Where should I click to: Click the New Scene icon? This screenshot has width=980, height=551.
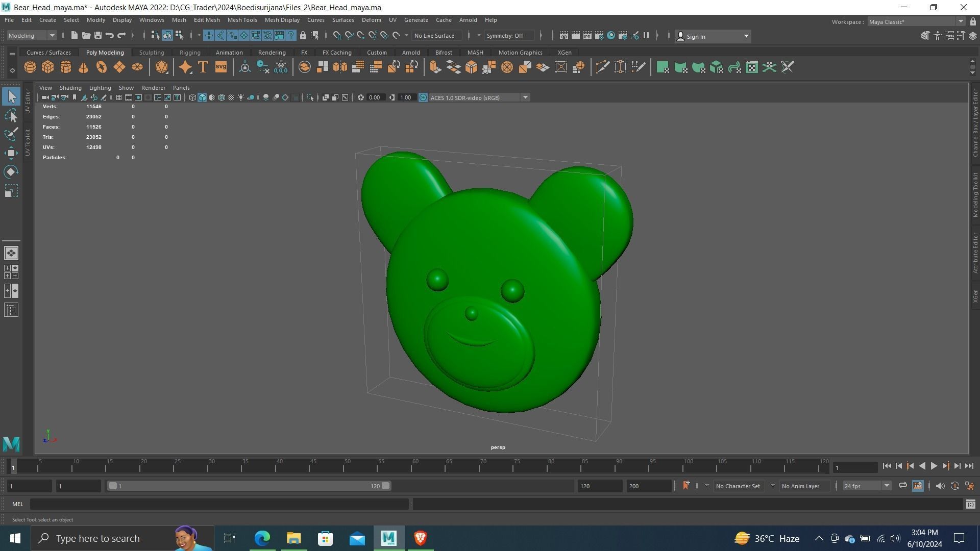(75, 36)
